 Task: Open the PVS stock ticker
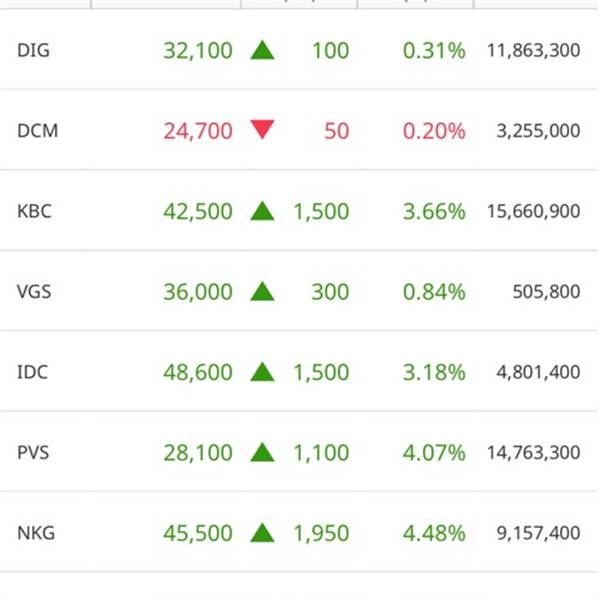[x=33, y=452]
